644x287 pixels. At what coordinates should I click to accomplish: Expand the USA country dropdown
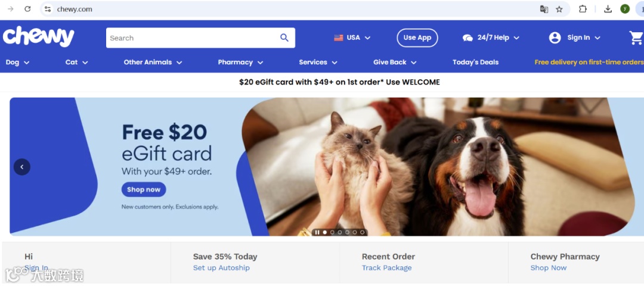[352, 38]
